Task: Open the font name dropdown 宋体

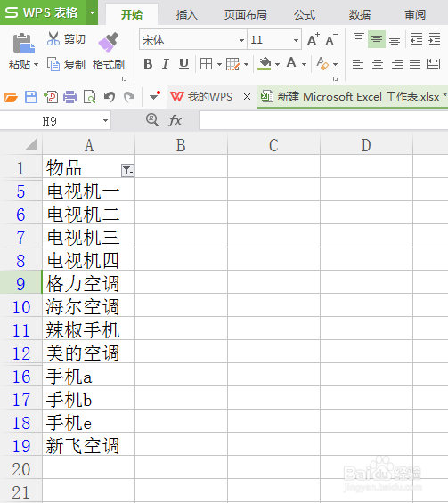Action: (x=241, y=40)
